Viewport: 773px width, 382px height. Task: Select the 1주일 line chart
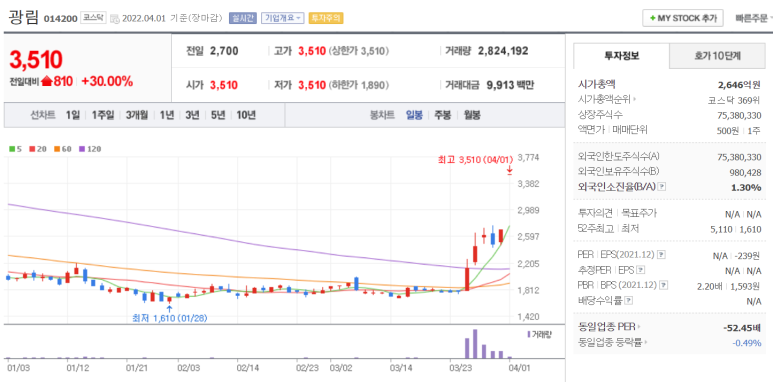click(103, 115)
